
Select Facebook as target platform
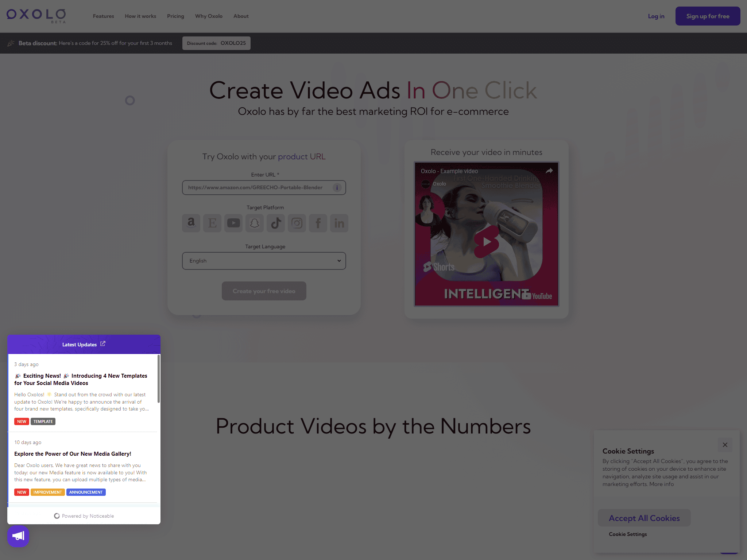318,223
